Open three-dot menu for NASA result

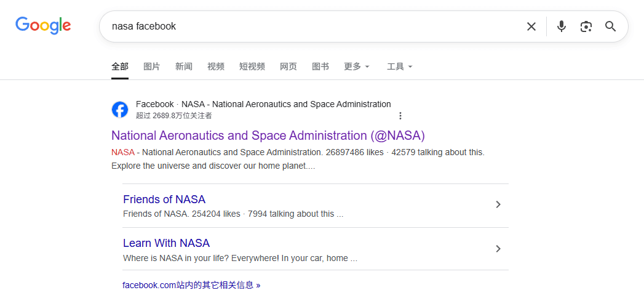pyautogui.click(x=400, y=116)
